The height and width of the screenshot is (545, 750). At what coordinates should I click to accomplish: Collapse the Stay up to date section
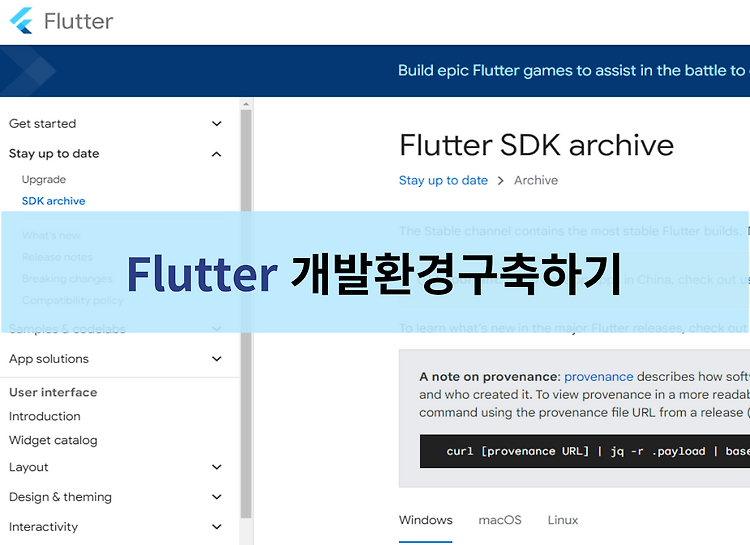pos(115,154)
